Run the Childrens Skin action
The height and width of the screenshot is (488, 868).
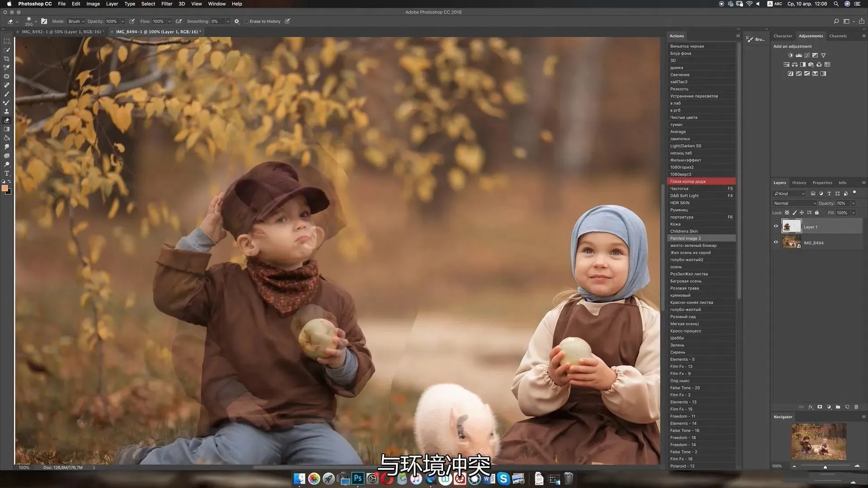click(x=684, y=231)
